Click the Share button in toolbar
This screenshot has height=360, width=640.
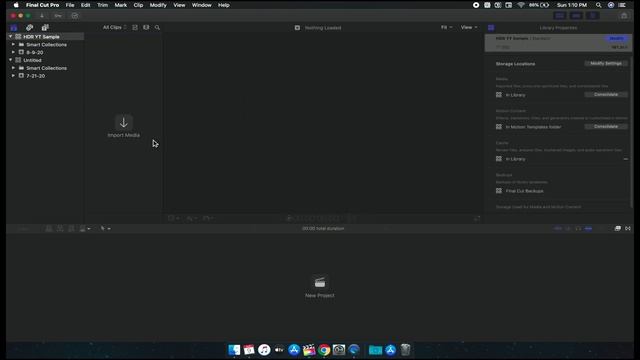point(624,16)
